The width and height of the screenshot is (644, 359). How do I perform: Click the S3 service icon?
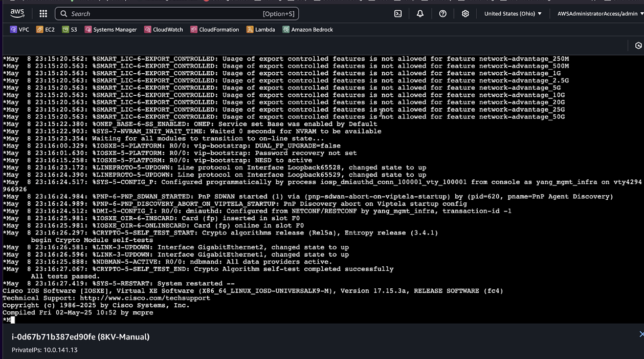point(65,30)
